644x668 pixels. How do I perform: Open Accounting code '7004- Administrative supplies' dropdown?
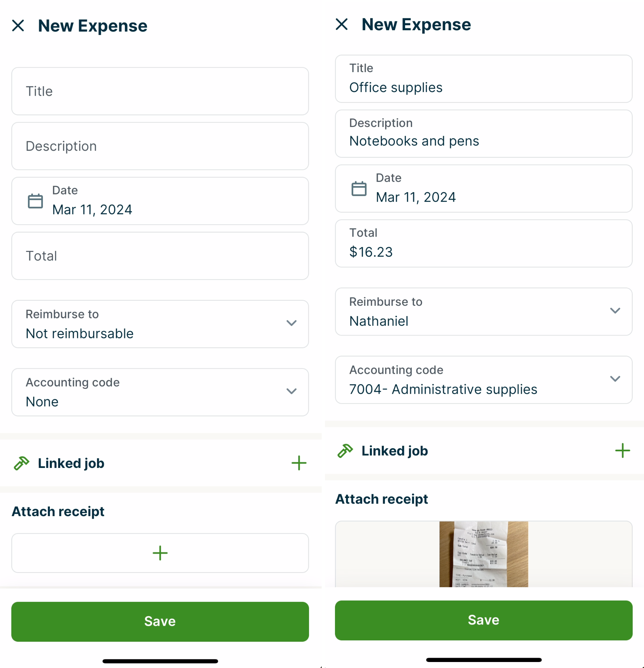tap(615, 379)
